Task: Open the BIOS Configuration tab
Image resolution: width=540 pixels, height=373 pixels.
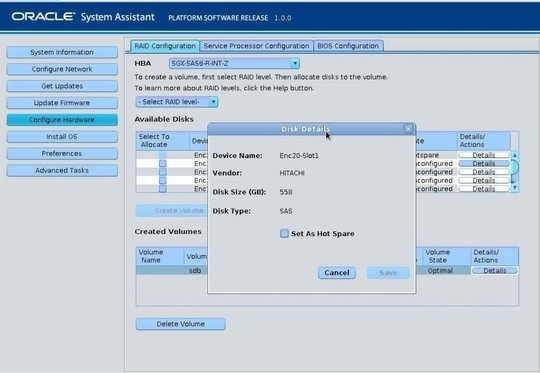Action: pos(348,46)
